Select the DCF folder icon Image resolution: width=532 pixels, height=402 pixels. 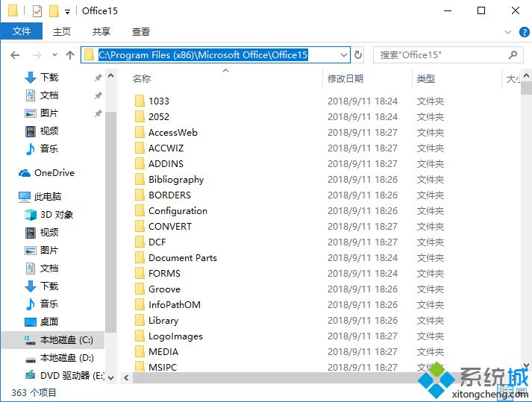point(140,242)
